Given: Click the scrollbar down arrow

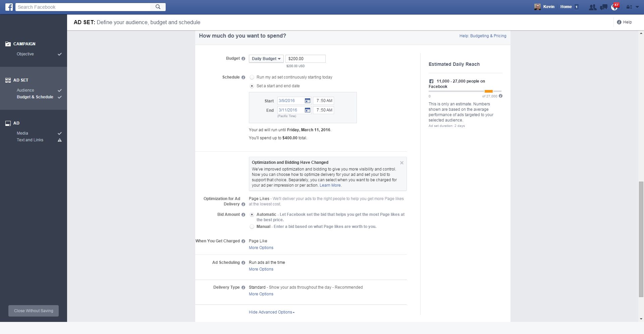Looking at the screenshot, I should tap(641, 319).
